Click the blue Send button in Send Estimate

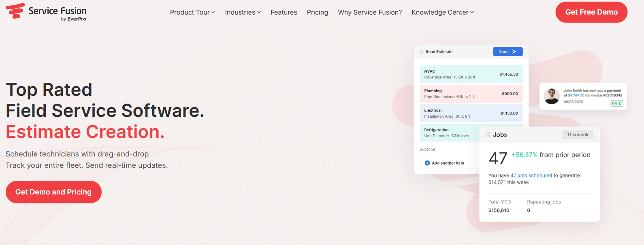click(x=508, y=52)
